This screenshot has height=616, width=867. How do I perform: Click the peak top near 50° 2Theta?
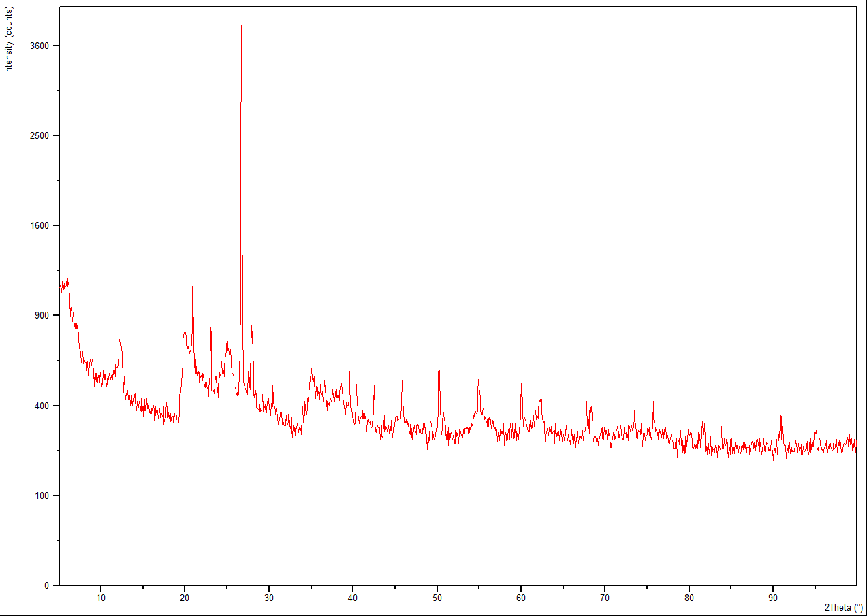tap(439, 336)
